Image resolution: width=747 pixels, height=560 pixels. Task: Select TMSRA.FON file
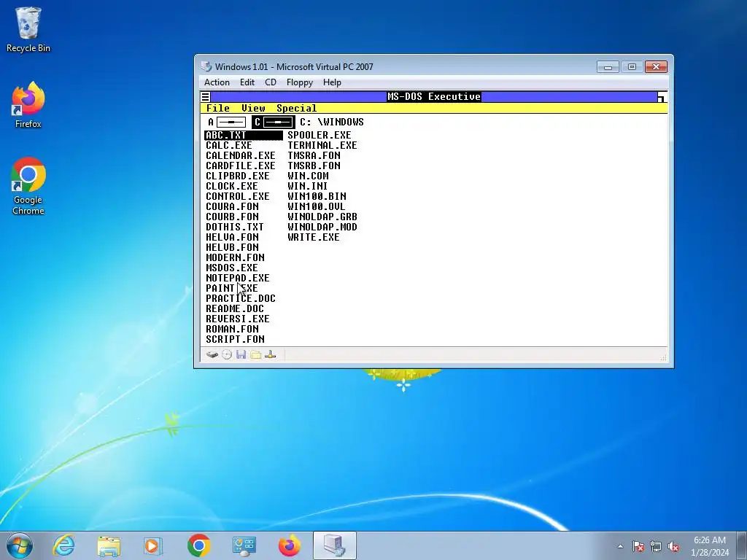point(314,156)
